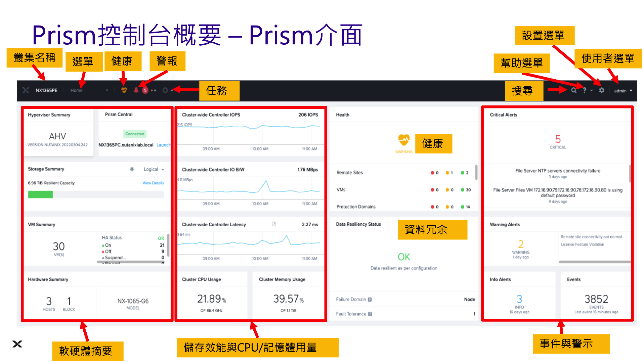Click the HA Status On row

[x=133, y=245]
